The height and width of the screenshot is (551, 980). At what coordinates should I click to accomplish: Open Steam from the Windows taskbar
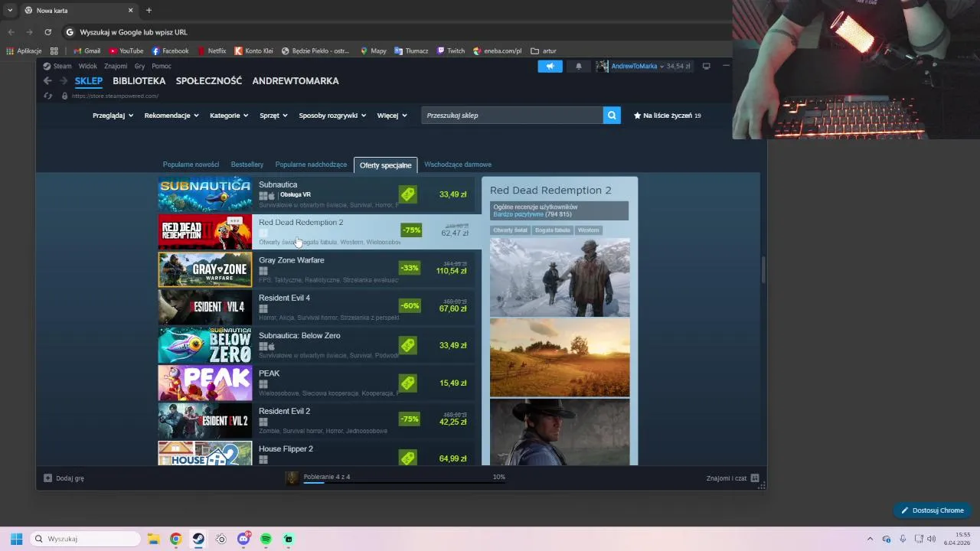(198, 539)
